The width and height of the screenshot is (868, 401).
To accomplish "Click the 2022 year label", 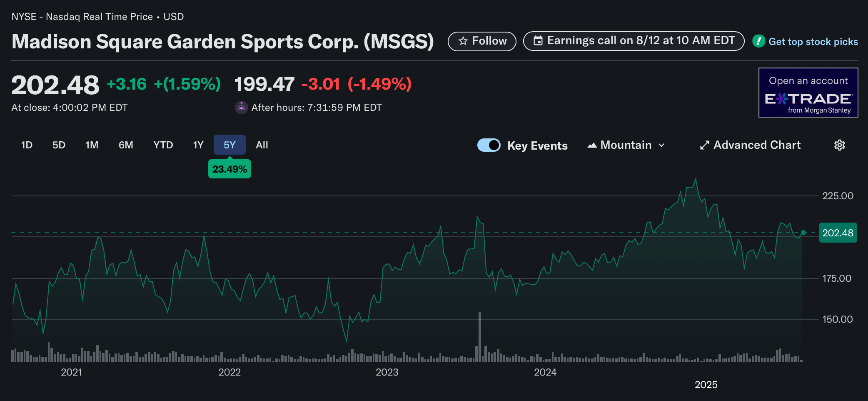I will click(x=229, y=372).
